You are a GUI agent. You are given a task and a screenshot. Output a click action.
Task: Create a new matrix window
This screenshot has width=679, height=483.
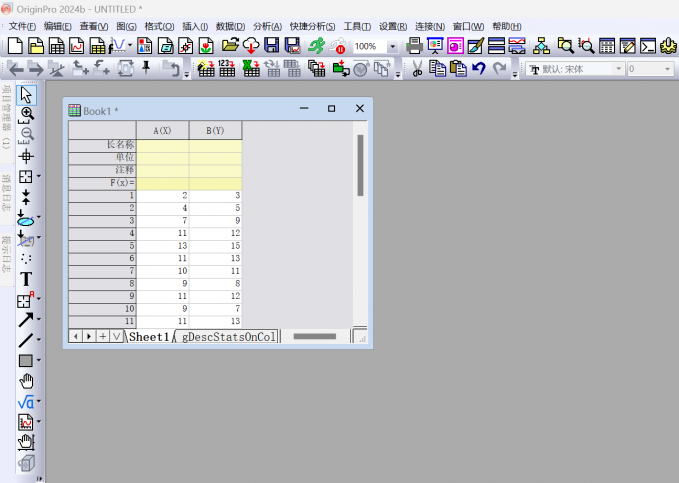coord(97,46)
